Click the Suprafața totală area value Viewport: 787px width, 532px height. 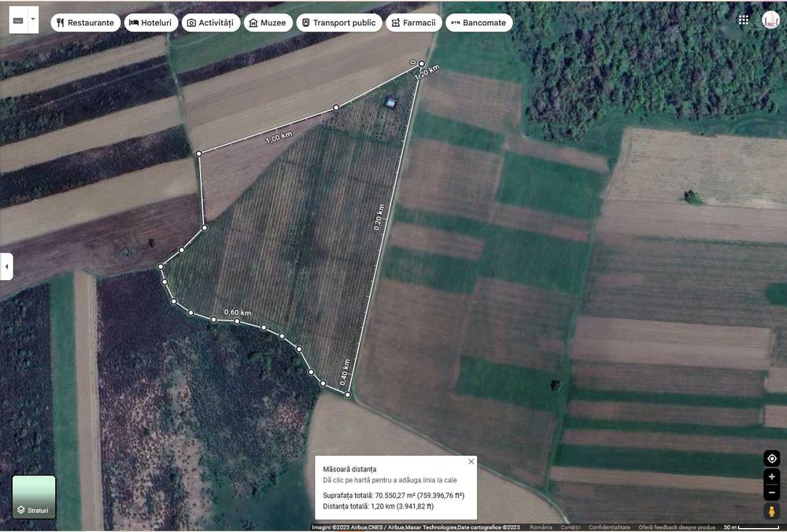point(393,495)
